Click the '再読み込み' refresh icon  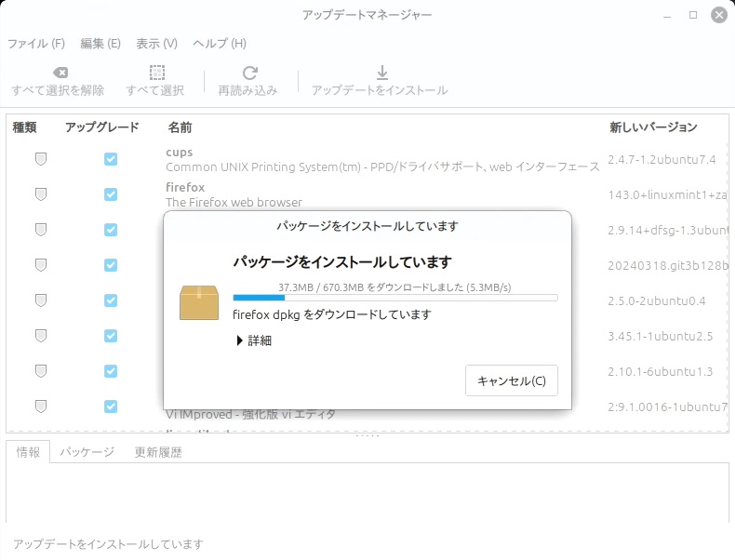point(248,73)
